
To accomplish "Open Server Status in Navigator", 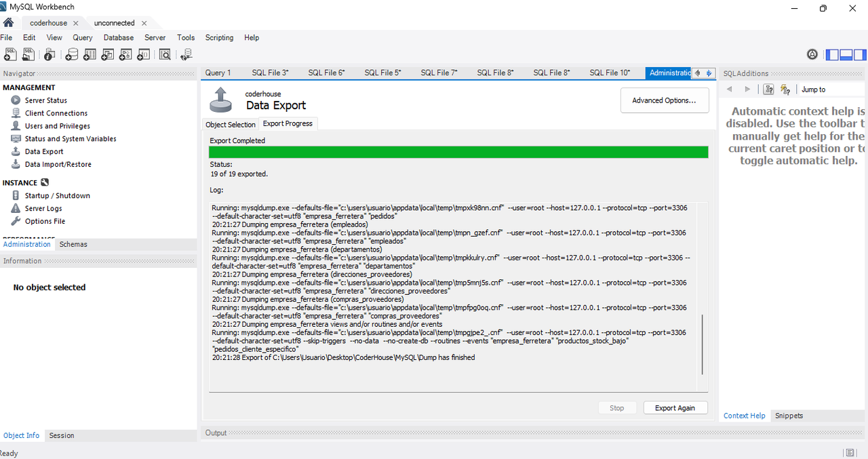I will click(x=46, y=100).
